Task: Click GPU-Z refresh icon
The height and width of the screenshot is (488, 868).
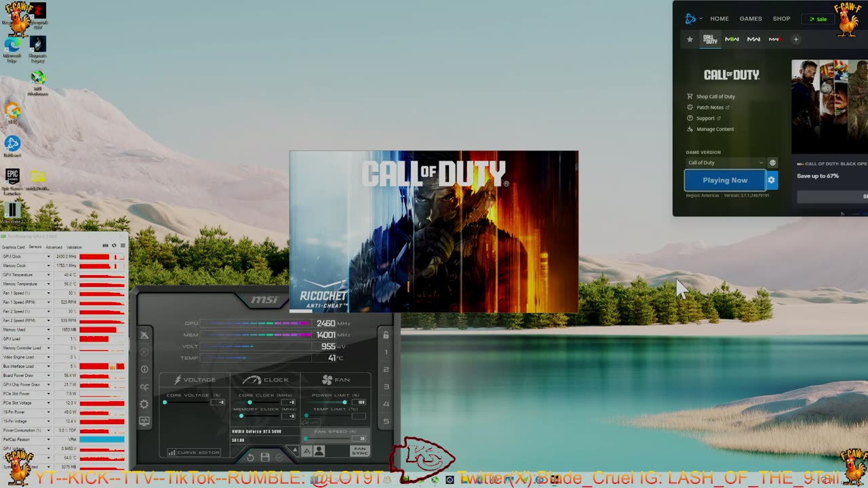Action: [x=114, y=245]
